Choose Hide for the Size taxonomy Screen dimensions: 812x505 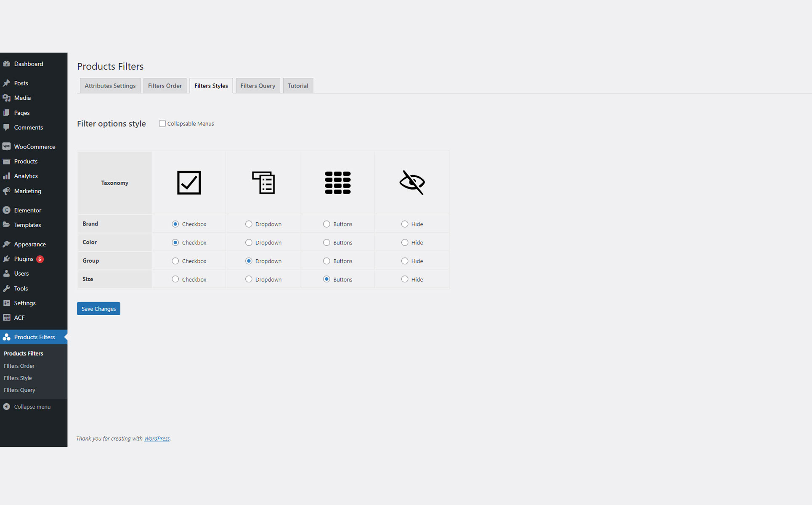405,279
